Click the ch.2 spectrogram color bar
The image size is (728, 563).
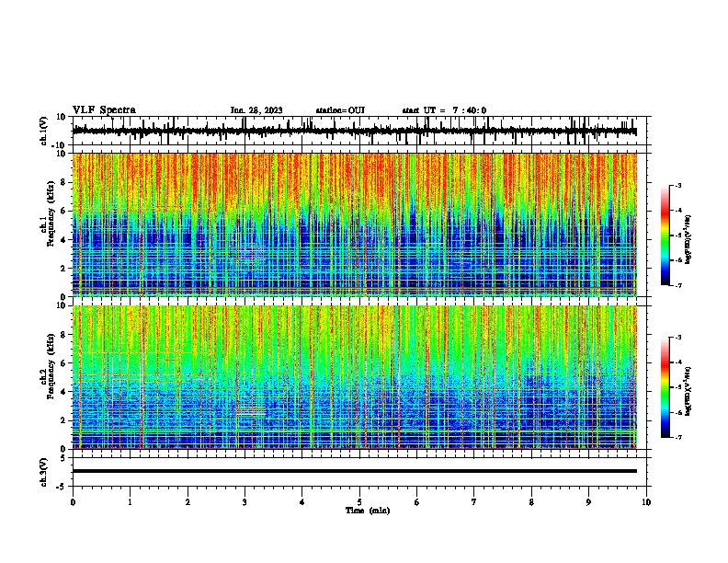(665, 387)
